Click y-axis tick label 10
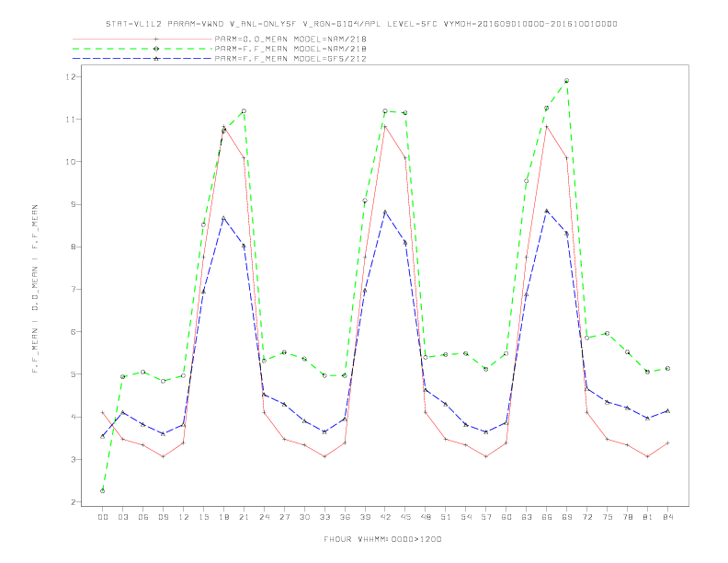 tap(70, 162)
